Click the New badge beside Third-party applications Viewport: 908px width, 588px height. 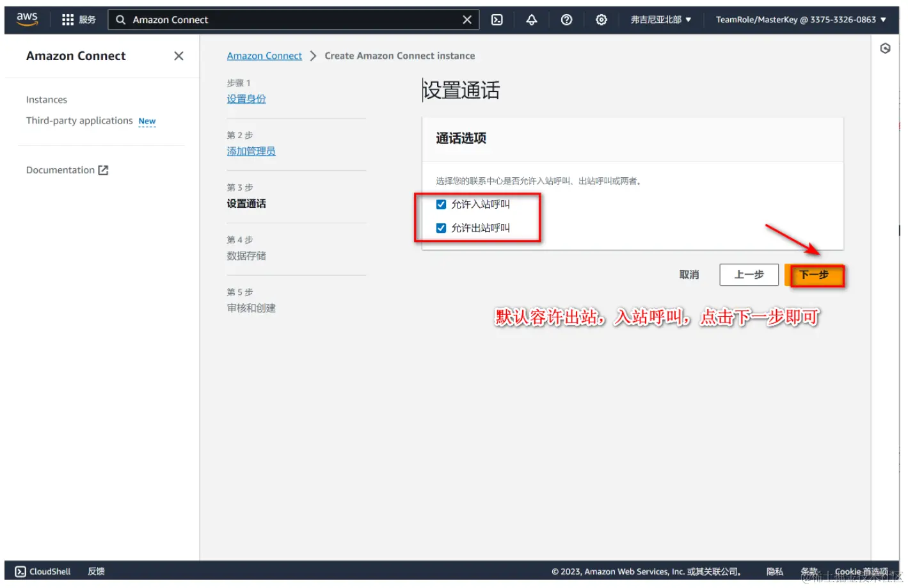(147, 121)
